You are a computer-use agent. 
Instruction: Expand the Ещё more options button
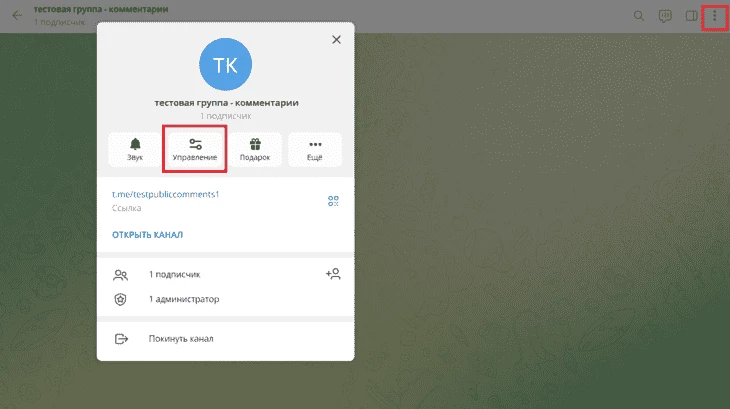315,150
